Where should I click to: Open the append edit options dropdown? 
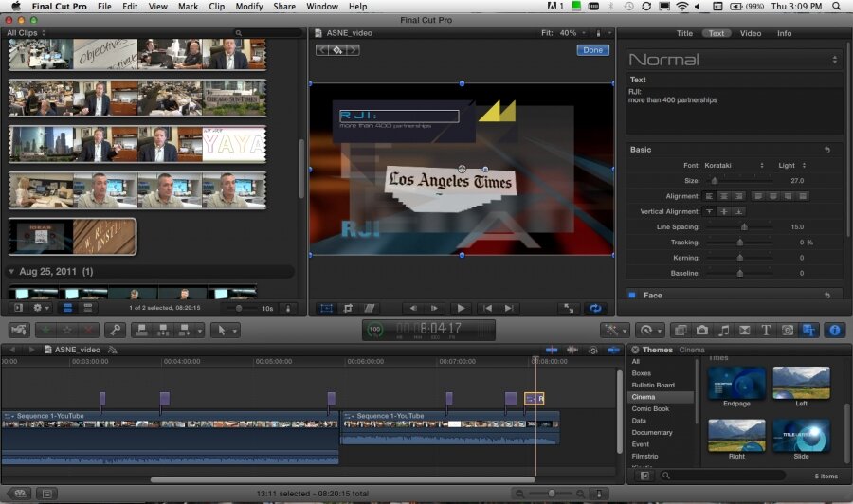pyautogui.click(x=200, y=331)
